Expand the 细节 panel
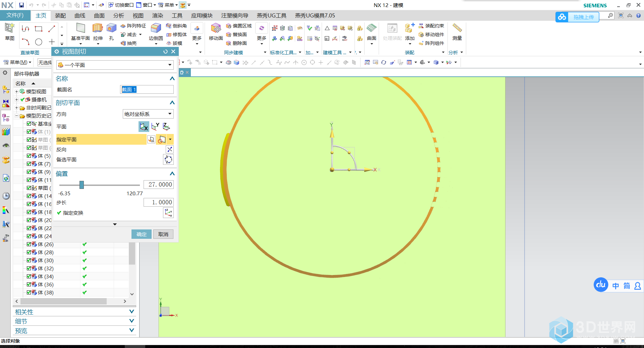Screen dimensions: 644x348 [x=132, y=321]
